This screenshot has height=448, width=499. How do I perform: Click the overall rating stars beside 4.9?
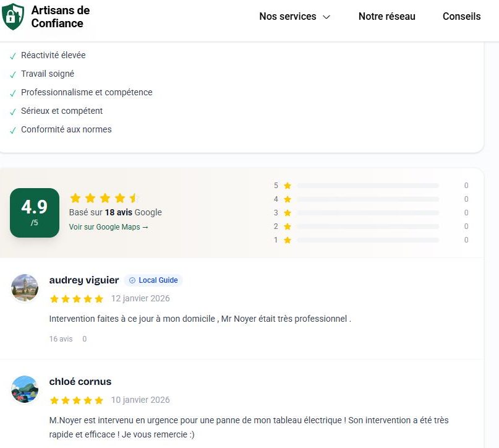104,198
